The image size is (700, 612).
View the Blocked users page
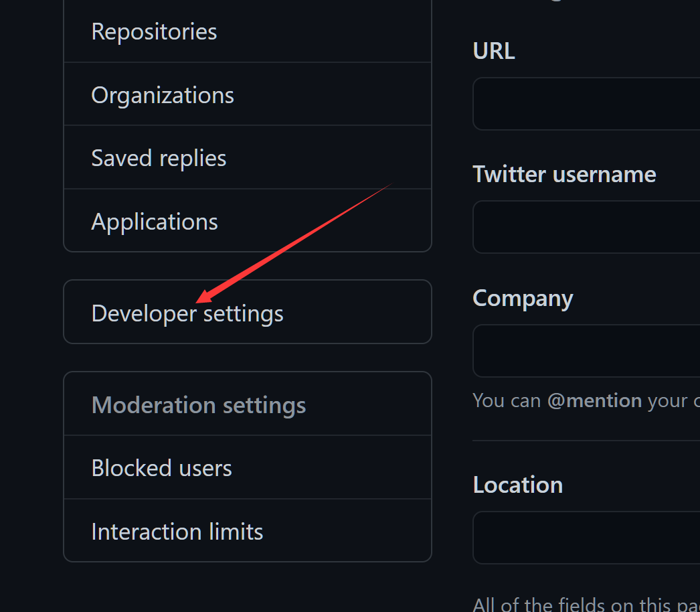tap(162, 468)
